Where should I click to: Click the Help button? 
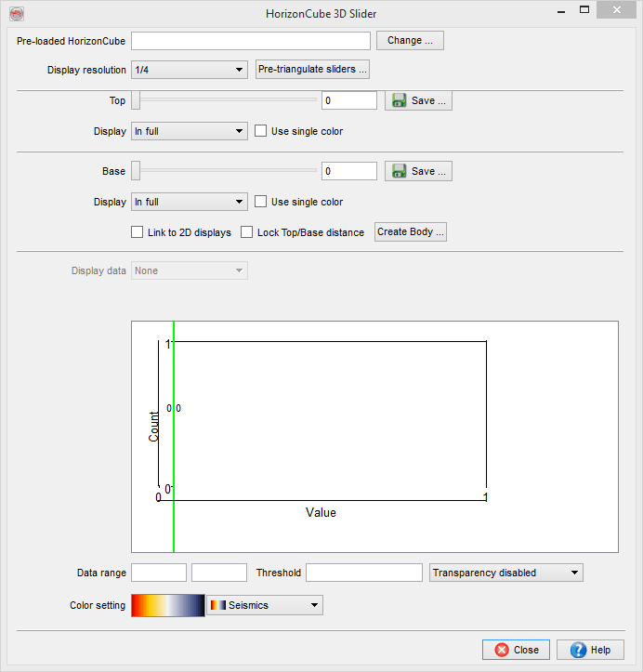tap(590, 650)
